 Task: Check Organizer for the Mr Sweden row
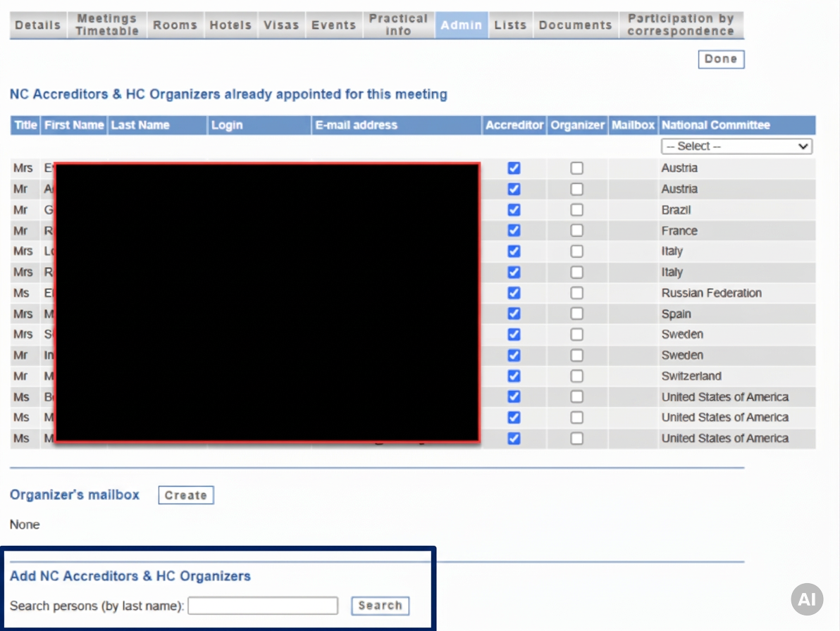577,356
